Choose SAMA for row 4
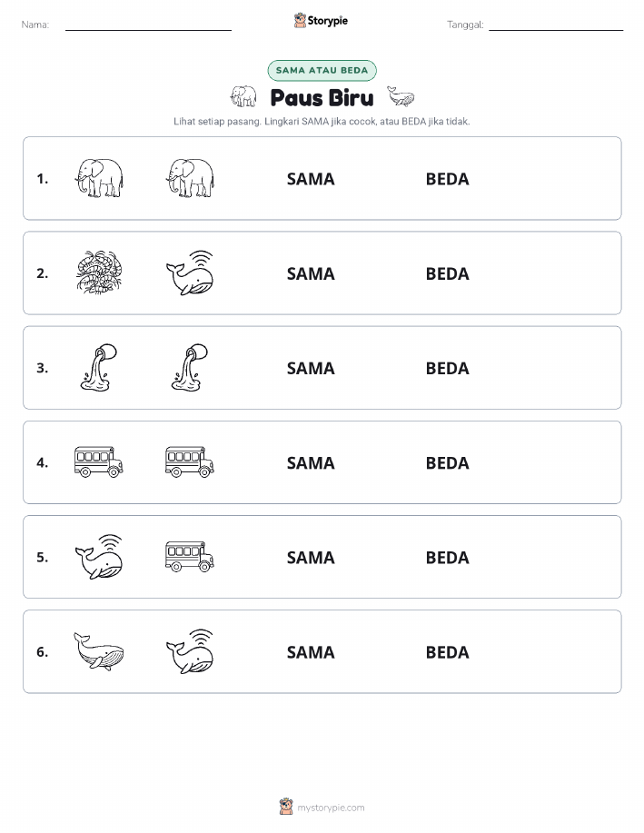 point(311,462)
